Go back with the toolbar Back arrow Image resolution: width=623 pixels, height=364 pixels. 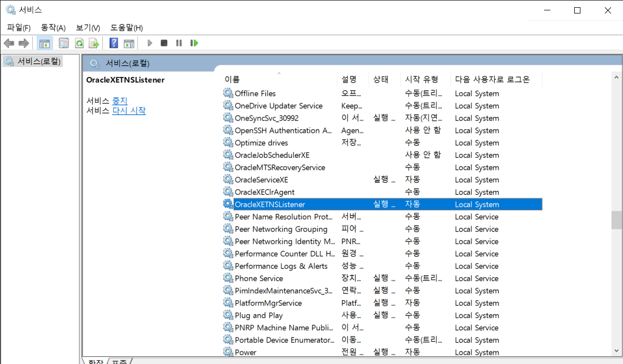pos(9,43)
